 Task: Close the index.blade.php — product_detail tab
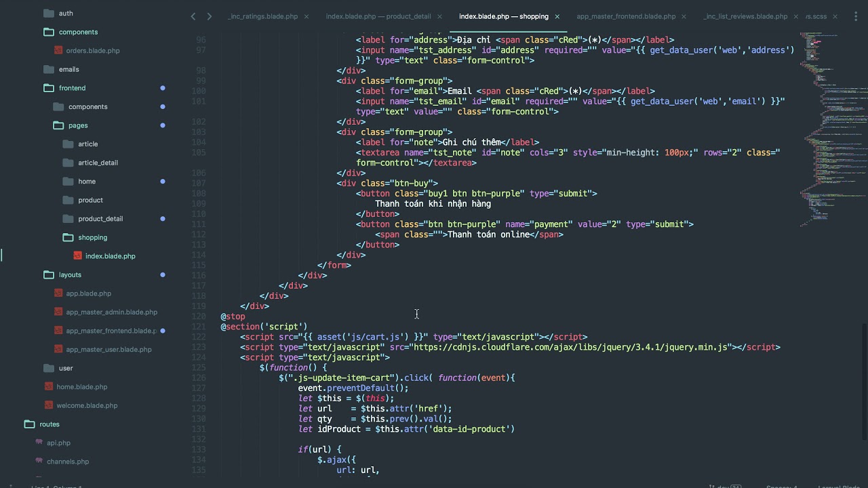(x=439, y=16)
